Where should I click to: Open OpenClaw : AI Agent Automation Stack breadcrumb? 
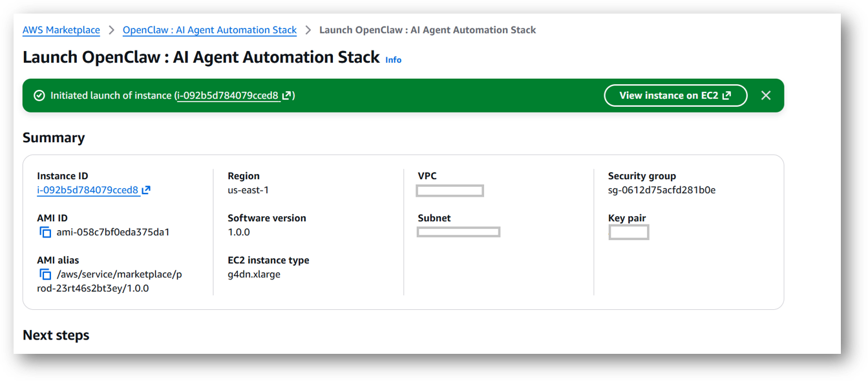209,30
